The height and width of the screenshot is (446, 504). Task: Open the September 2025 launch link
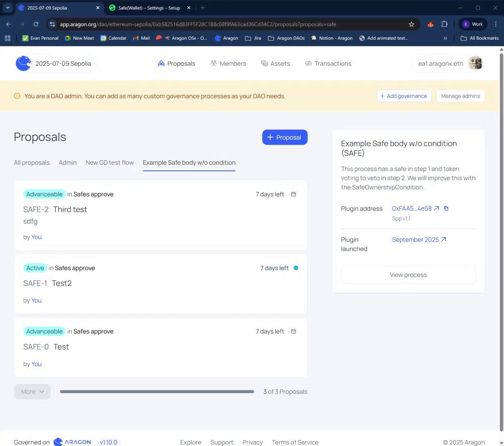[419, 240]
